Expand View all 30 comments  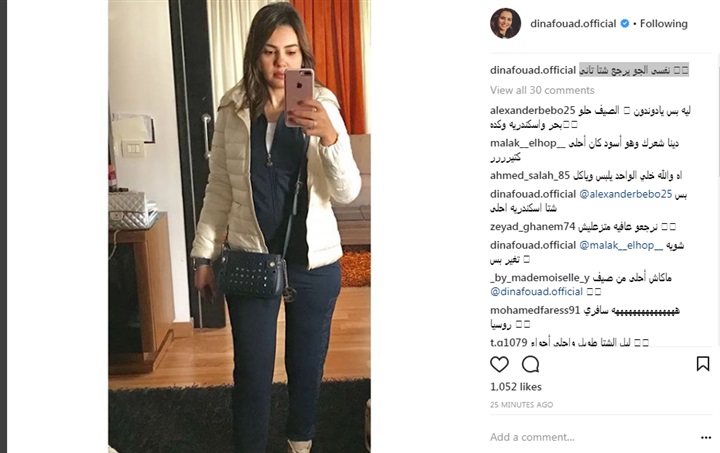point(542,90)
